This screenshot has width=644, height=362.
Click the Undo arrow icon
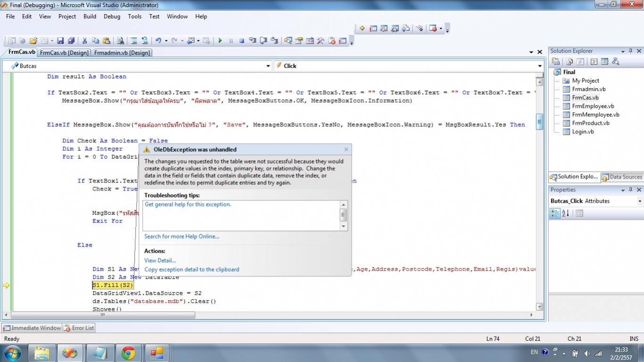click(158, 41)
